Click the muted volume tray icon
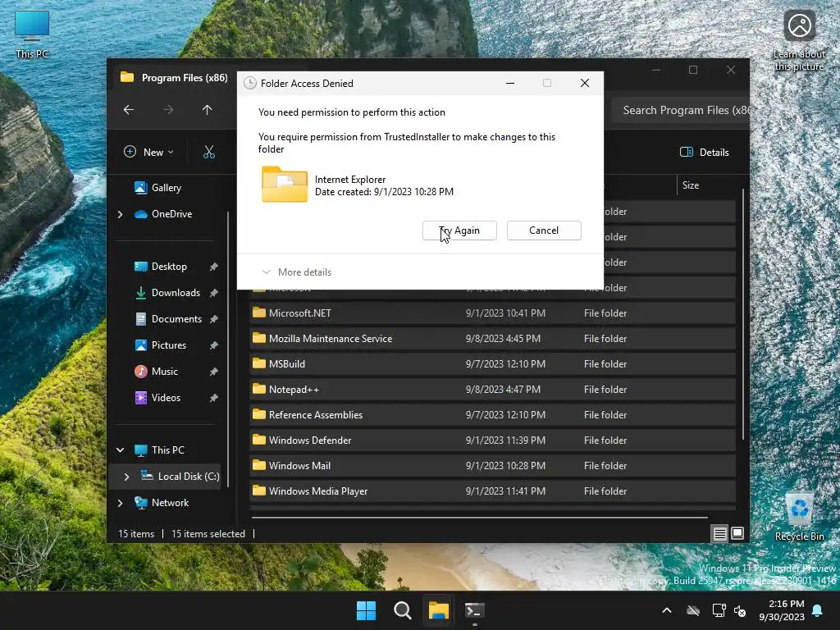The height and width of the screenshot is (630, 840). click(740, 610)
